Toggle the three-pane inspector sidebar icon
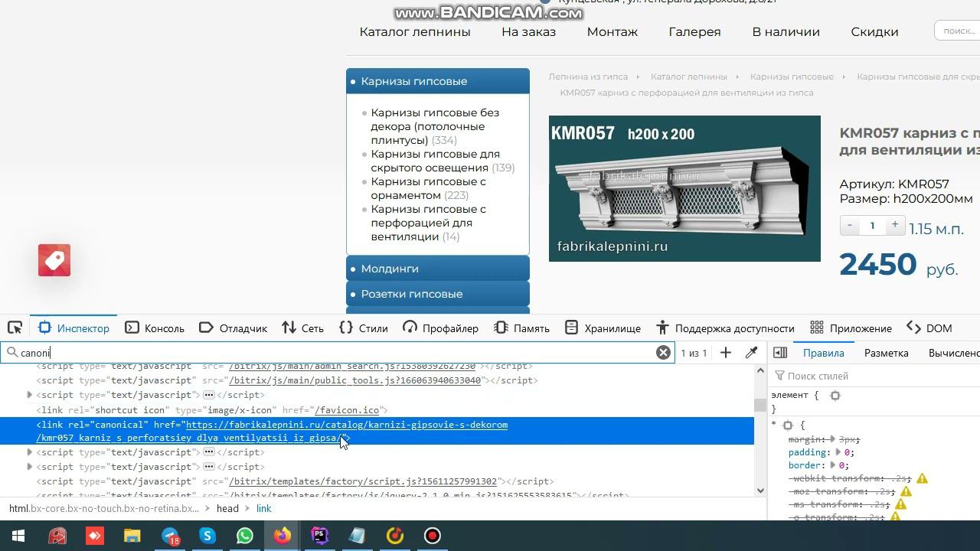The width and height of the screenshot is (980, 551). 780,353
